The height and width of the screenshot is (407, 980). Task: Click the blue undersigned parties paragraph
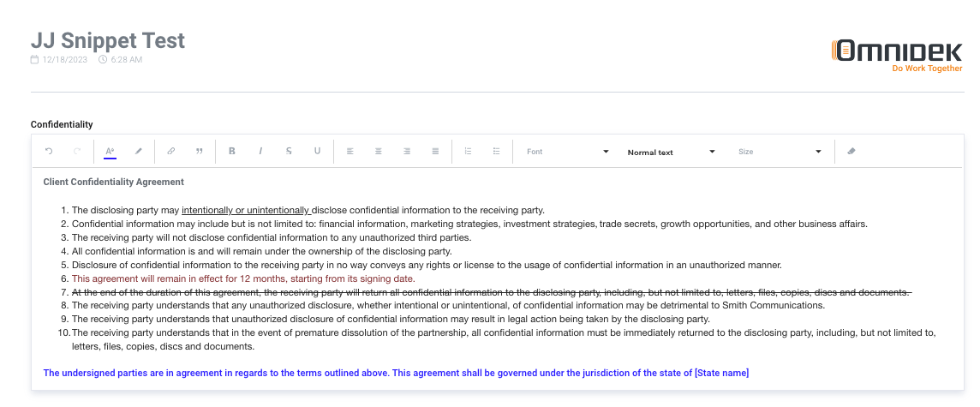[396, 374]
